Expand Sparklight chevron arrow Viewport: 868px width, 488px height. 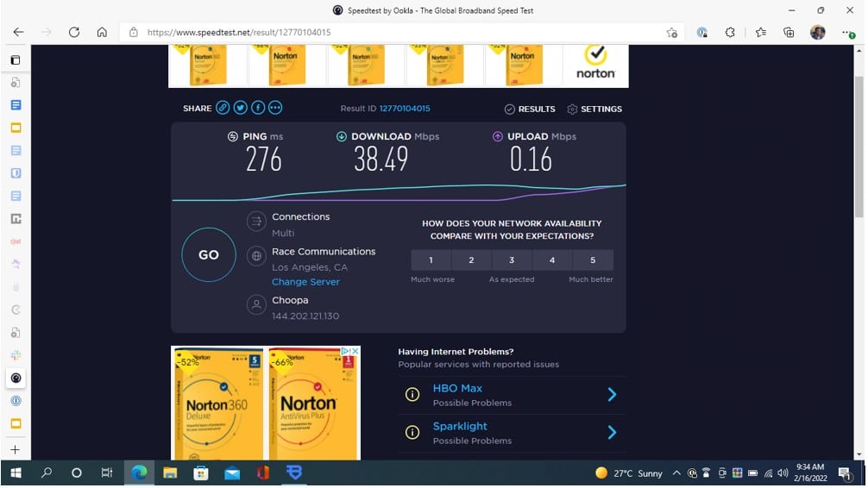click(x=613, y=433)
